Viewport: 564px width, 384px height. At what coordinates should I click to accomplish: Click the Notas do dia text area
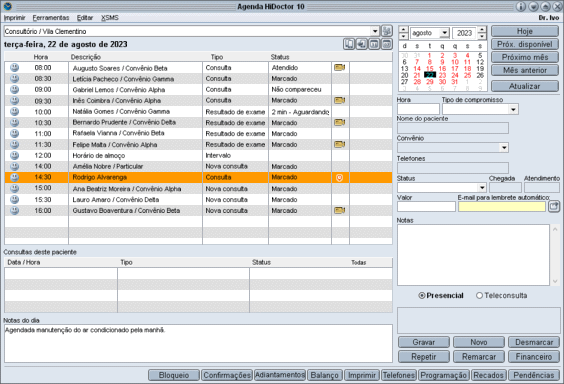[x=198, y=343]
